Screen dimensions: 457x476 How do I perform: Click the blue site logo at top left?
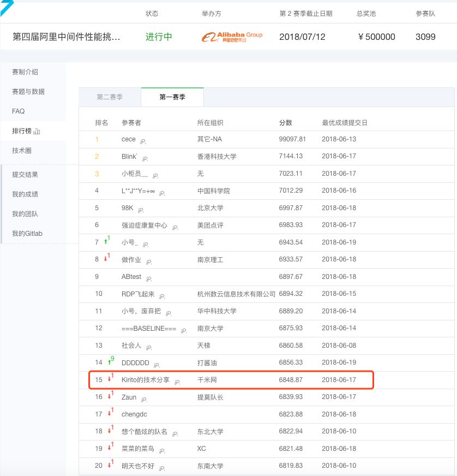coord(7,8)
